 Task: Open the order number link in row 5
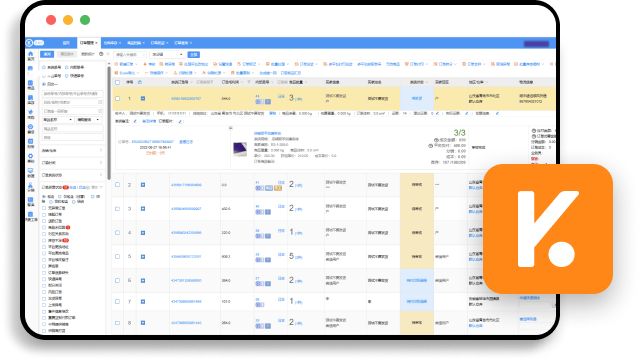coord(186,257)
